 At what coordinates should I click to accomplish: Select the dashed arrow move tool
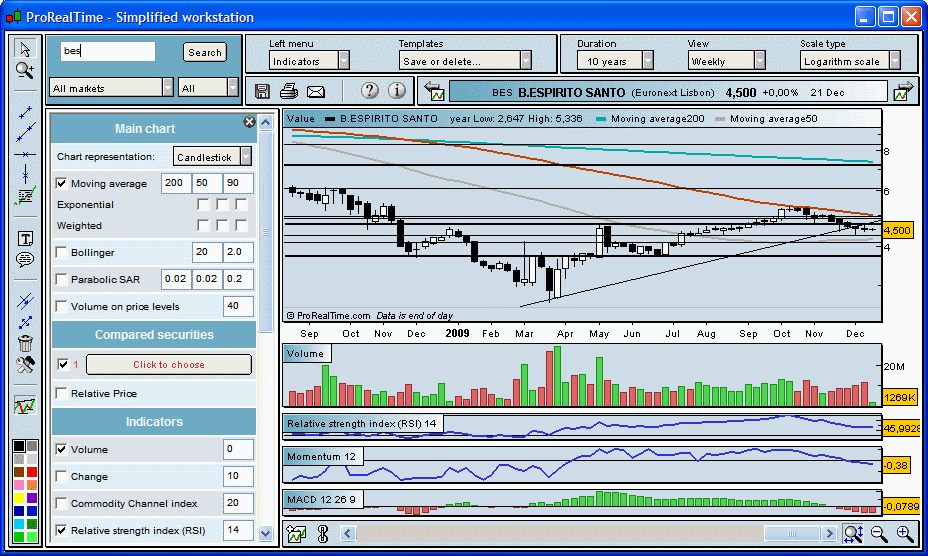(25, 323)
